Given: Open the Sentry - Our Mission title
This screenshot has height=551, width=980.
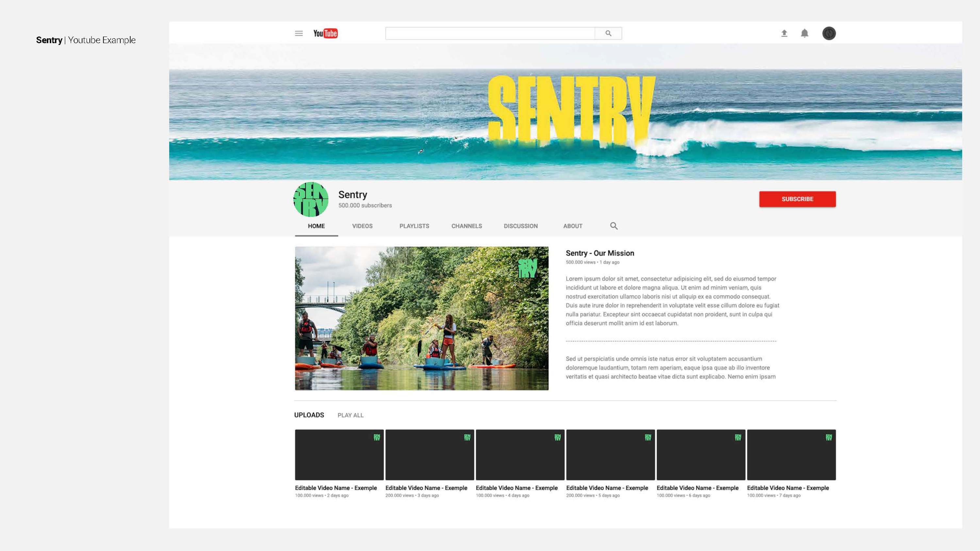Looking at the screenshot, I should [x=599, y=253].
